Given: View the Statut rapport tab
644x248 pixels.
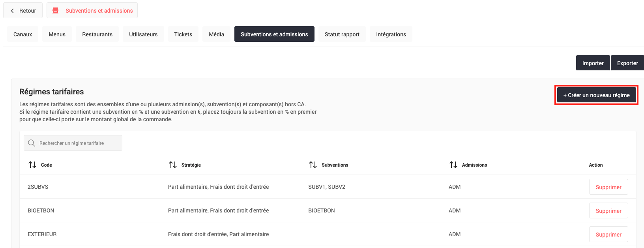Looking at the screenshot, I should (x=342, y=34).
